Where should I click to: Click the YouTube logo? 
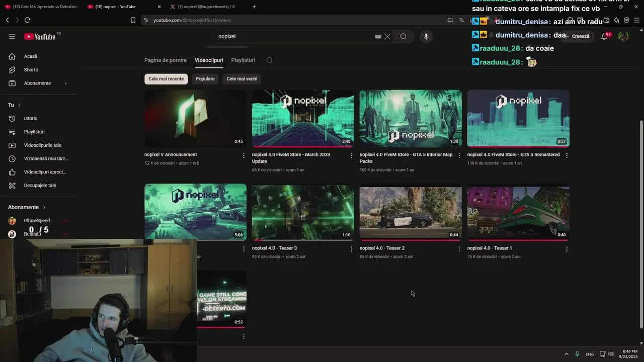click(x=40, y=36)
